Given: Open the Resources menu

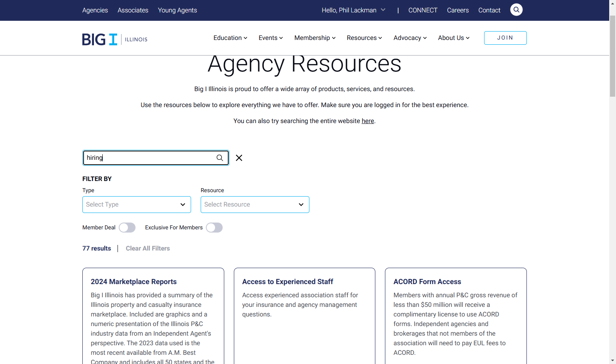Looking at the screenshot, I should 364,38.
